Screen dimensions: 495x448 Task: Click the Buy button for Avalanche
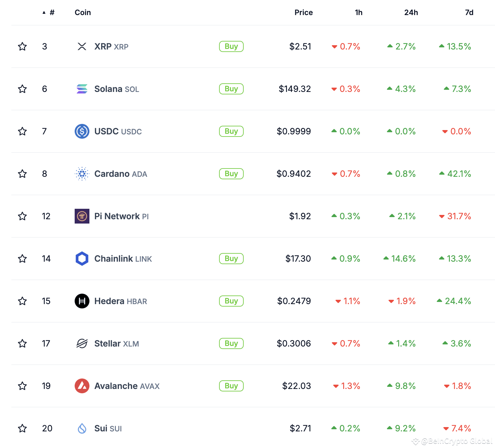coord(231,386)
